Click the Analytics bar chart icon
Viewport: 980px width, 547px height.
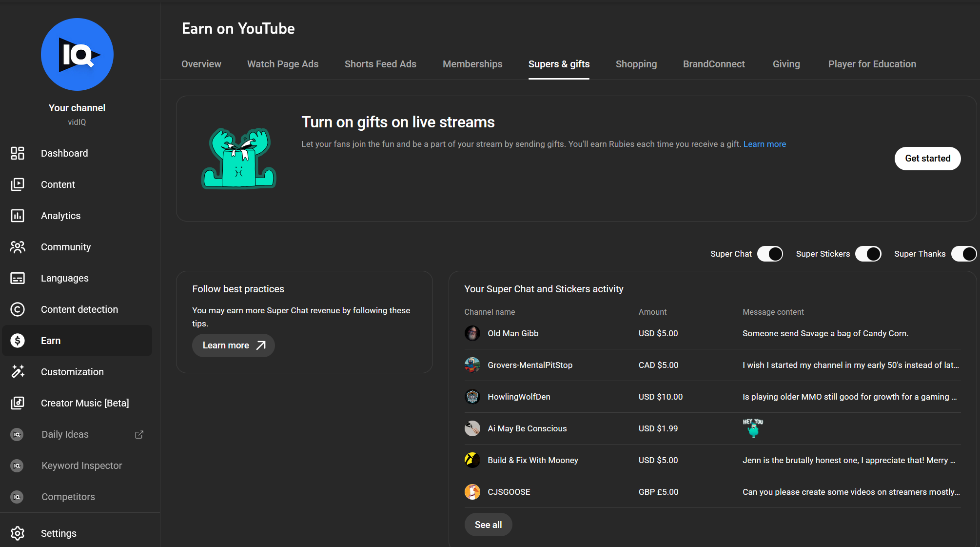(18, 216)
